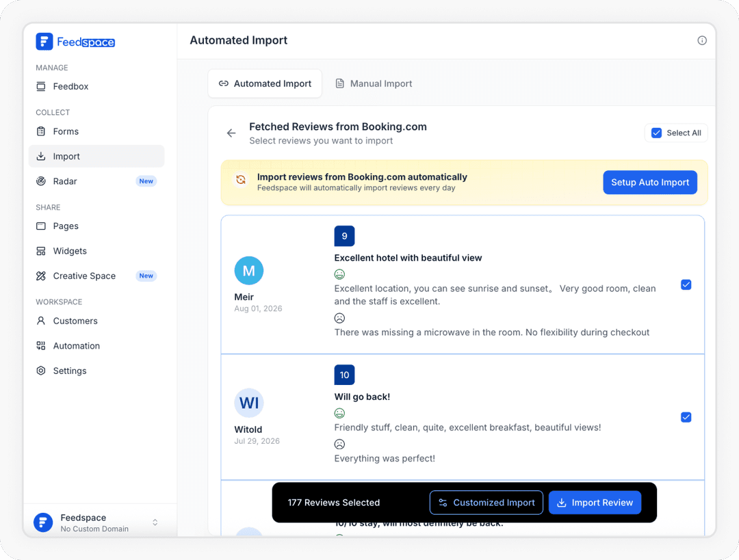Open Widgets in the sidebar

click(x=96, y=251)
